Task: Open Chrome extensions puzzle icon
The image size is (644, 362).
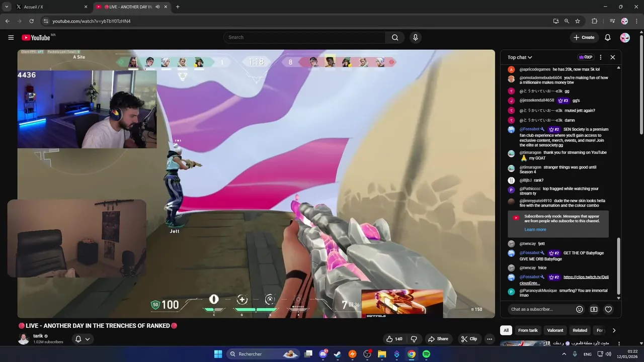Action: [x=595, y=21]
